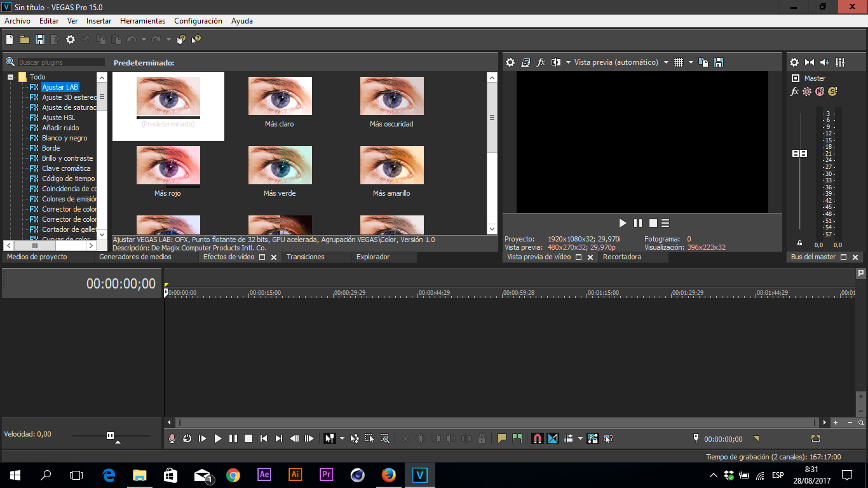This screenshot has height=488, width=868.
Task: Open the mixing console sliders icon
Action: coord(840,62)
